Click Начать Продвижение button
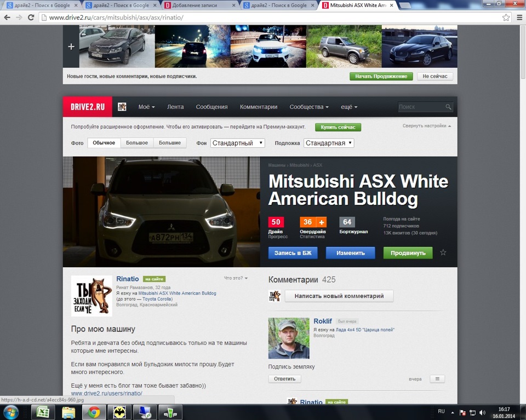Screen dimensions: 526x420 point(381,76)
